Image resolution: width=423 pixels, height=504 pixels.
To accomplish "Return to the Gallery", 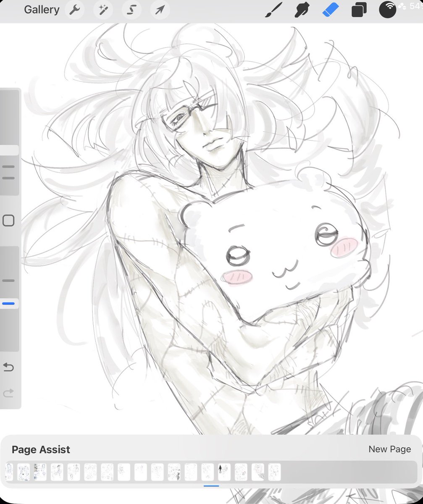I will pyautogui.click(x=42, y=10).
